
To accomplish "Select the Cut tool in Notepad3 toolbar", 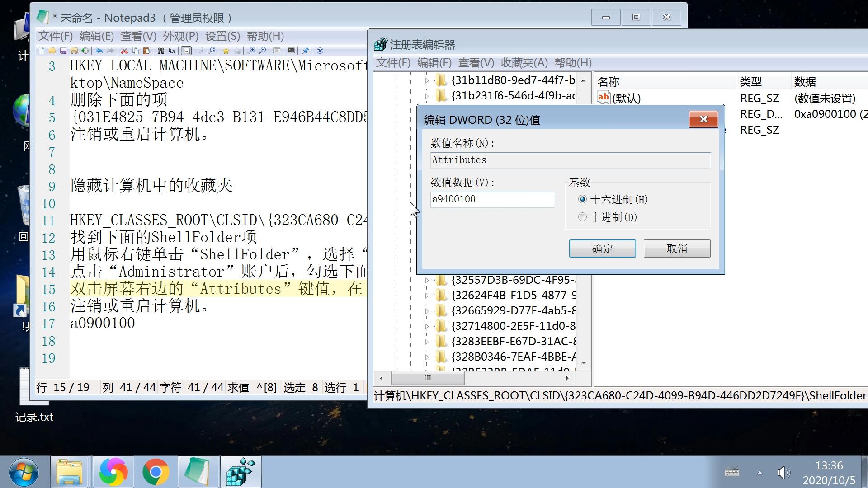I will click(124, 51).
